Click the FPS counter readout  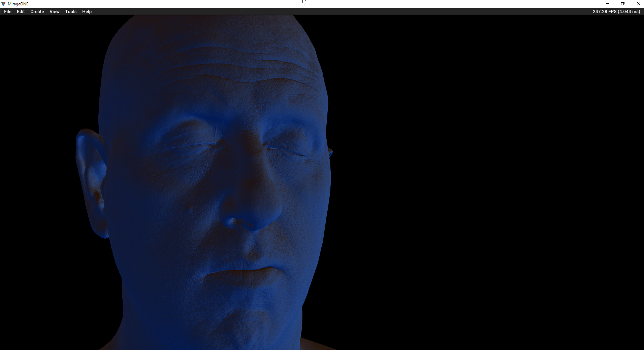tap(616, 11)
